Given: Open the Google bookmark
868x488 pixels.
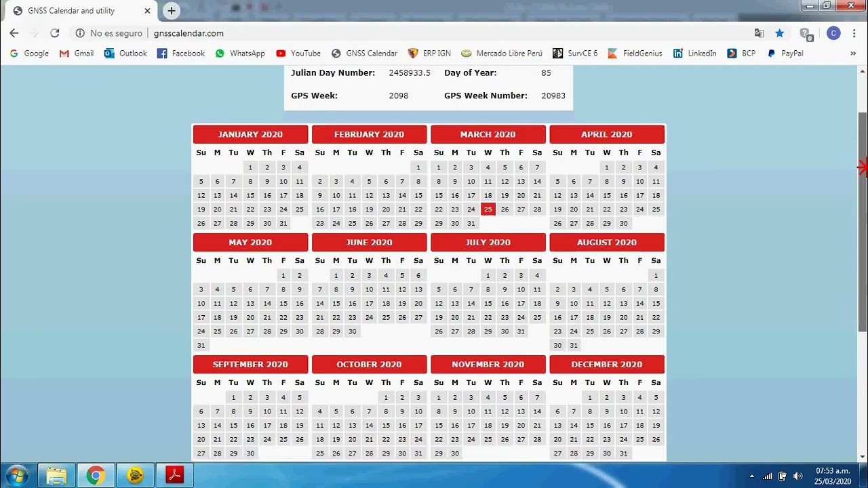Looking at the screenshot, I should [x=31, y=53].
